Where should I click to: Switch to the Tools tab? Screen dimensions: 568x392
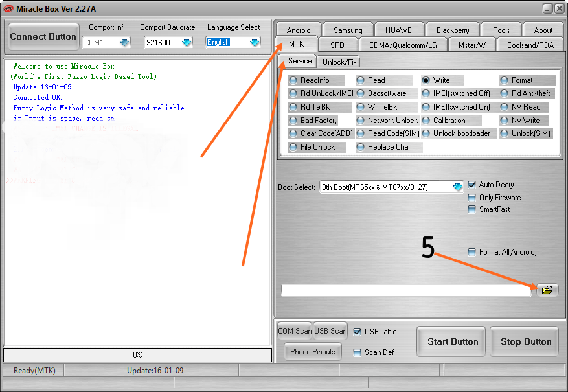501,30
